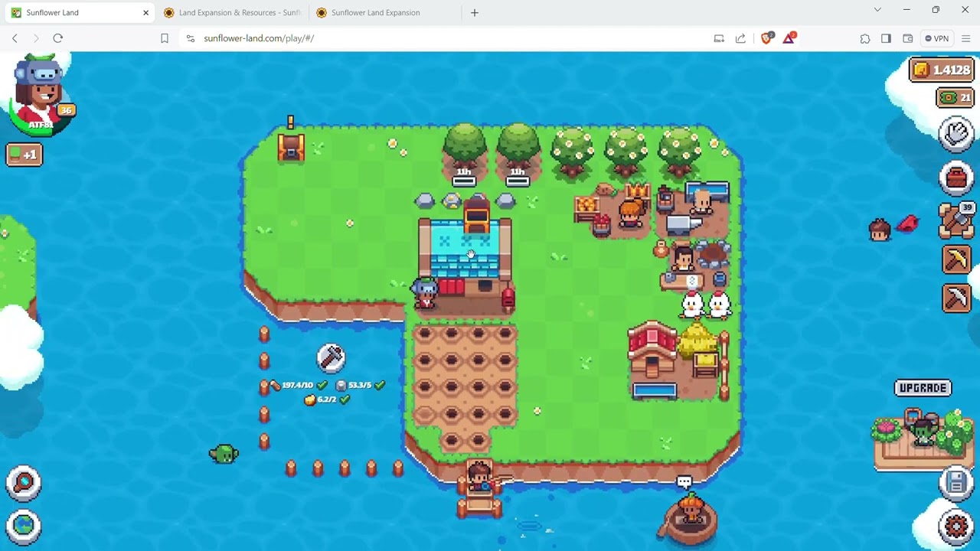This screenshot has height=551, width=980.
Task: Open the browser extensions puzzle icon
Action: [x=865, y=38]
